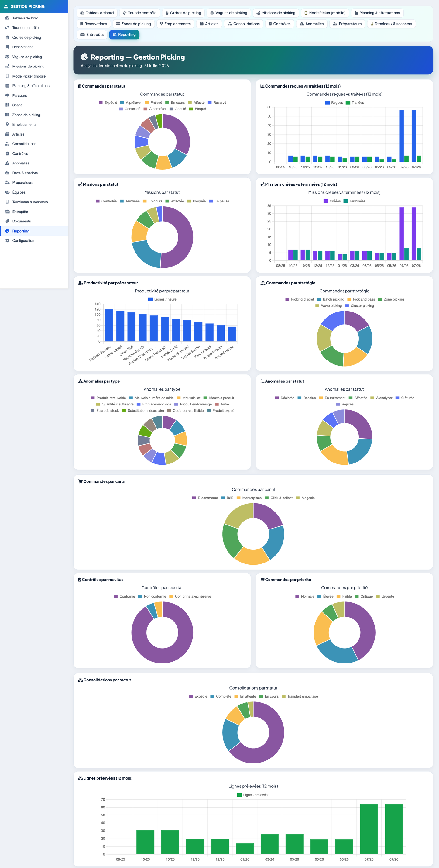
Task: Open Bacs & chariots basket icon
Action: click(x=7, y=173)
